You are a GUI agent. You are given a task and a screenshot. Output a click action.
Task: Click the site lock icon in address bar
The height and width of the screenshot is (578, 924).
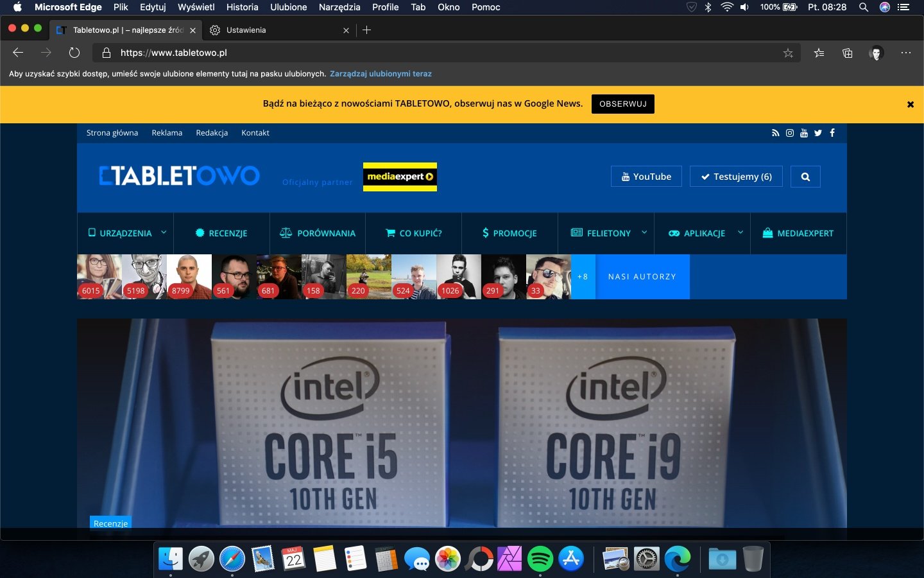point(107,53)
